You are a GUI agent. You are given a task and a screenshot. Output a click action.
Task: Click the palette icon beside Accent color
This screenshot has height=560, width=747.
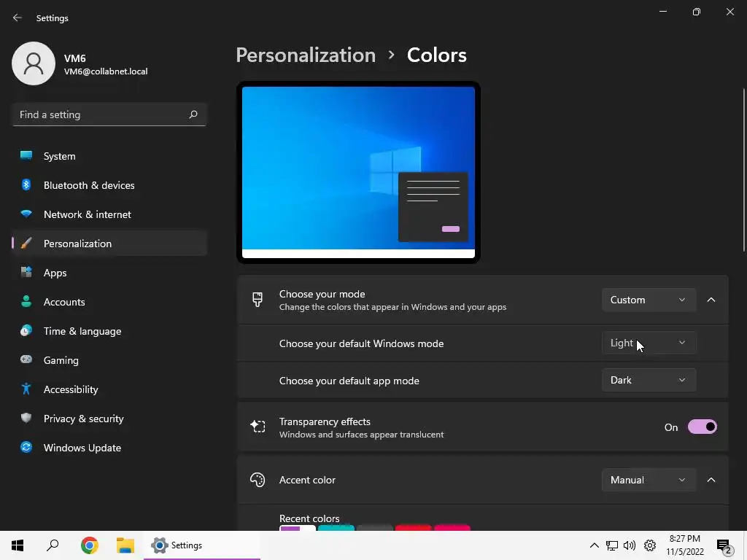coord(258,480)
